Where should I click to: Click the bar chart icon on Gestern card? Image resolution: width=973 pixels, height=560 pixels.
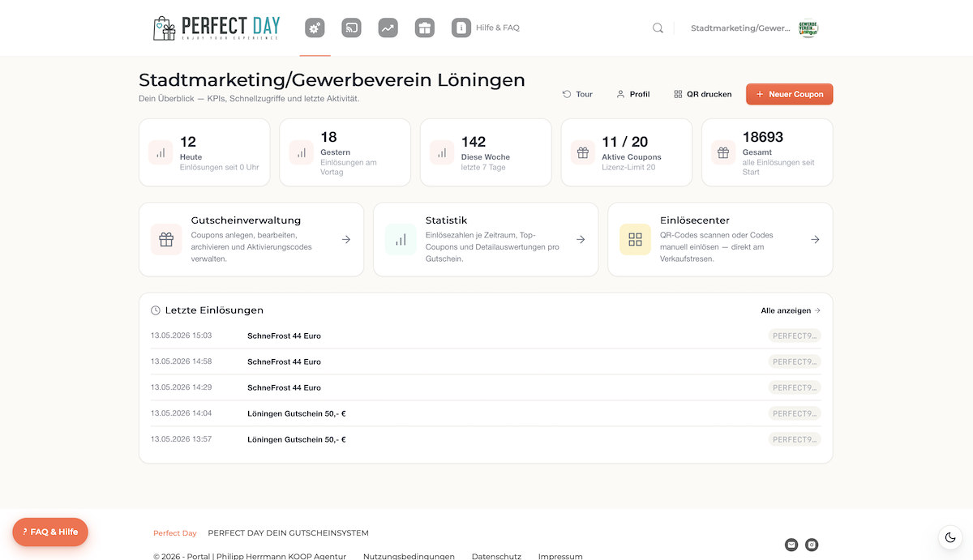coord(302,152)
